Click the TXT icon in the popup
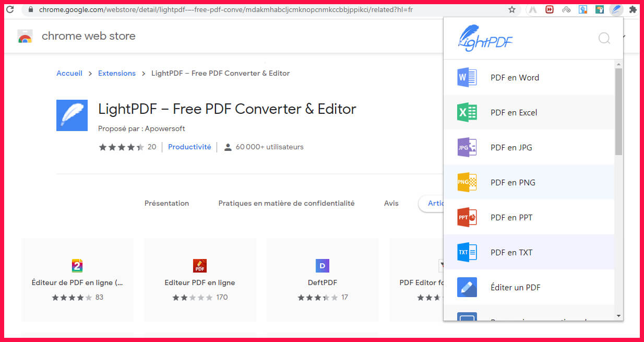The width and height of the screenshot is (644, 342). tap(467, 252)
